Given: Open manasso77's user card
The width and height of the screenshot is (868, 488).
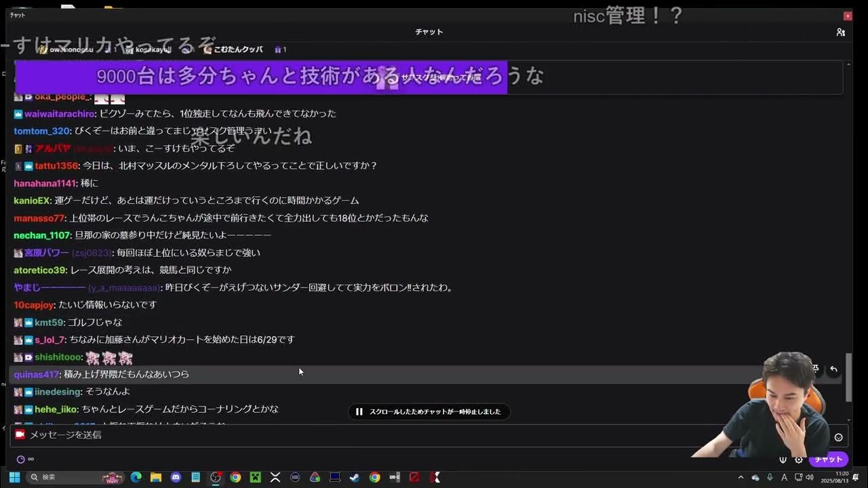Looking at the screenshot, I should pyautogui.click(x=39, y=218).
